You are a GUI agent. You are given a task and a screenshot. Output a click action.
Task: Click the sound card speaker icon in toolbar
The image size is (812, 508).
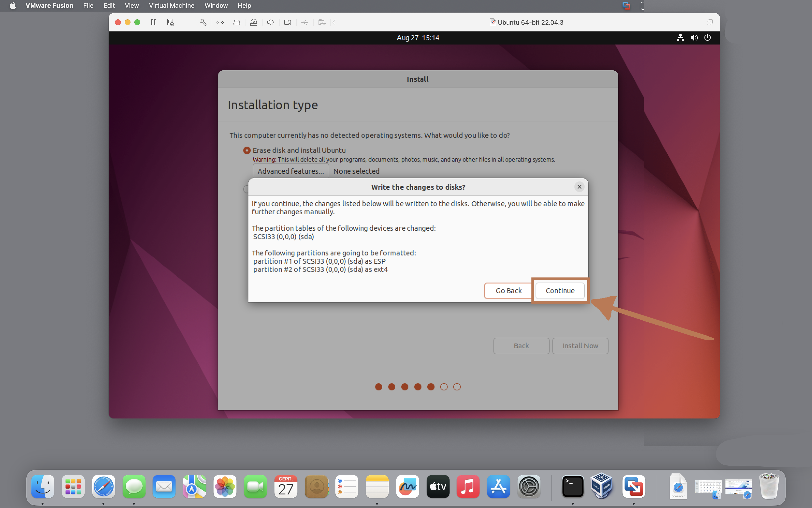click(x=270, y=22)
